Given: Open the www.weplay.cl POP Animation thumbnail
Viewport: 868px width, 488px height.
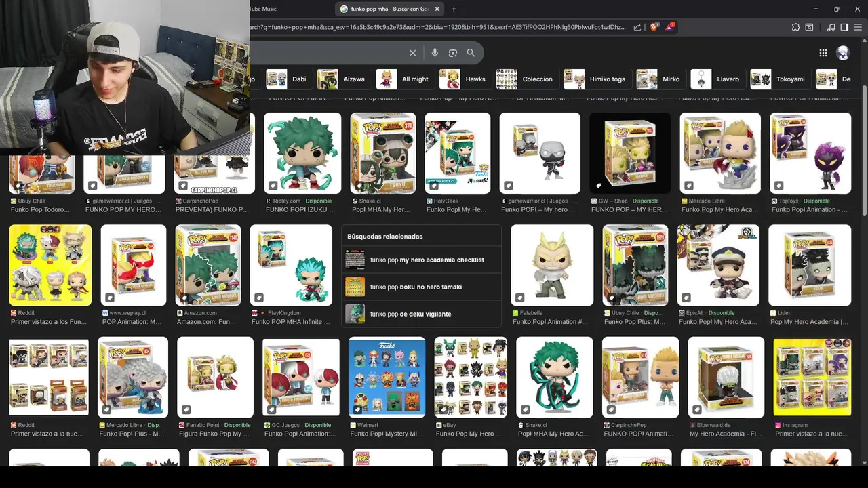Looking at the screenshot, I should point(134,265).
